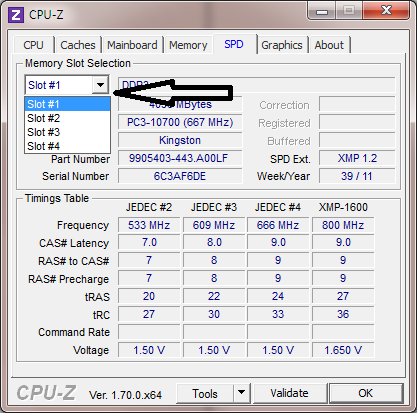This screenshot has width=417, height=413.
Task: Select Slot #4 from the list
Action: tap(67, 146)
